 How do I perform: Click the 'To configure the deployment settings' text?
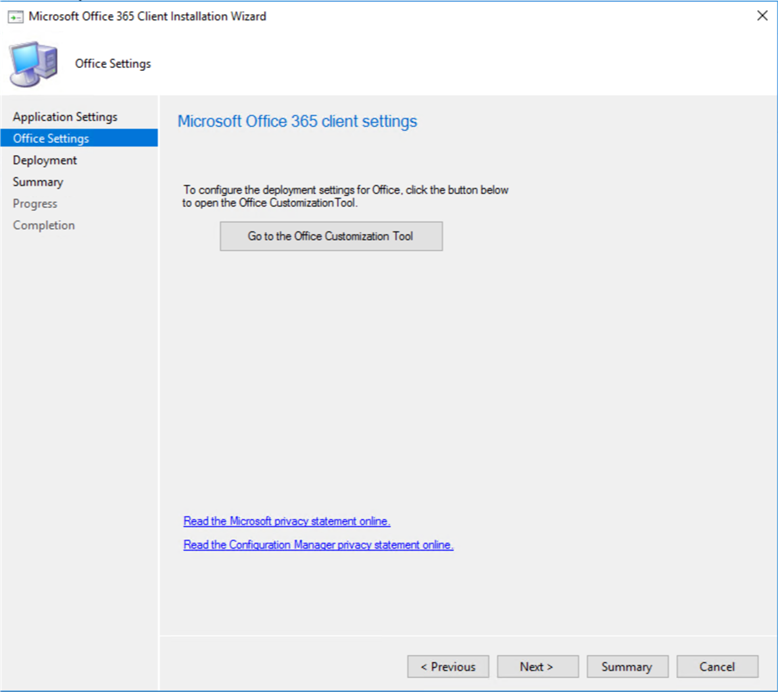[345, 196]
